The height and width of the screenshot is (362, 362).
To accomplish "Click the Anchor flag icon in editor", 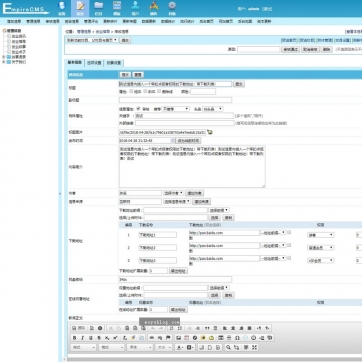I will tap(168, 338).
